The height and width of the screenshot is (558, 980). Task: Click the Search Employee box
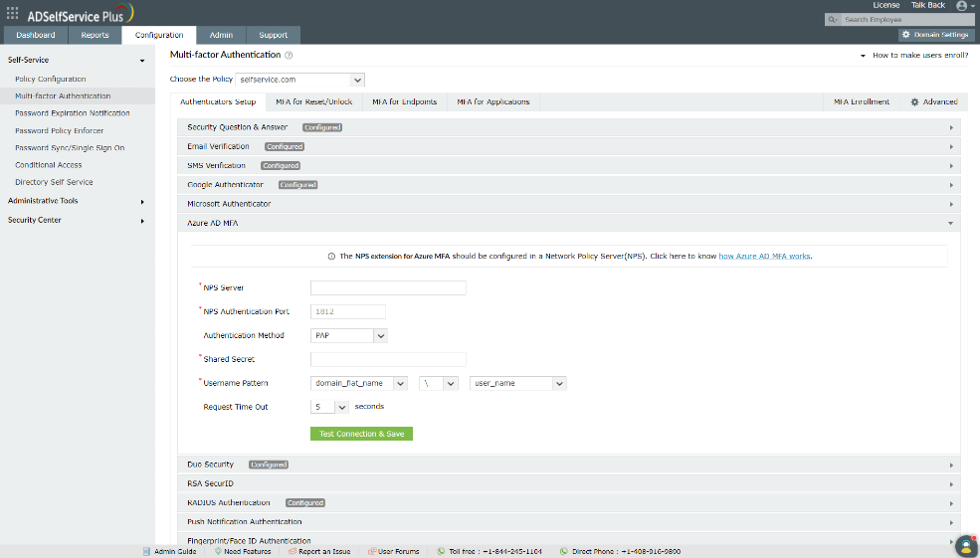(x=907, y=19)
